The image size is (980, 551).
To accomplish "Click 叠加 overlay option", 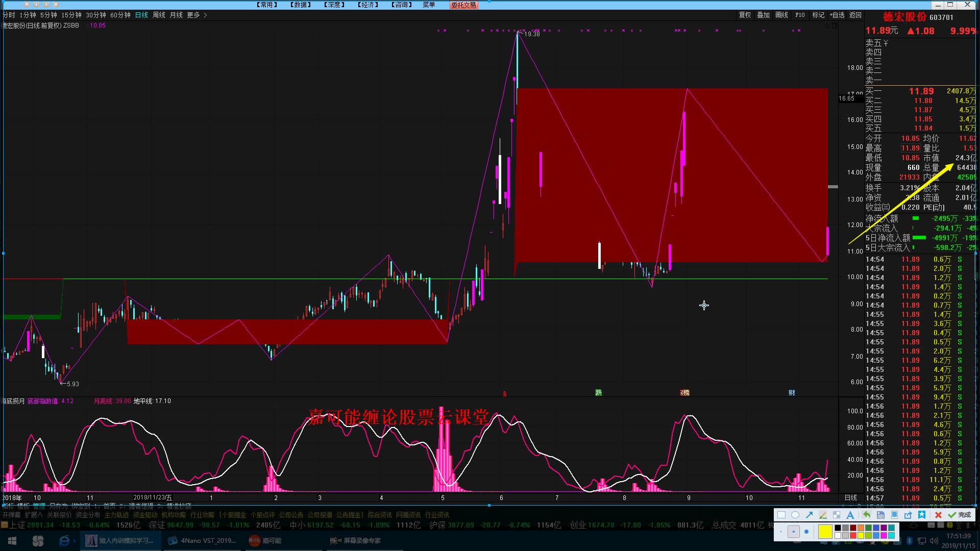I will 763,15.
